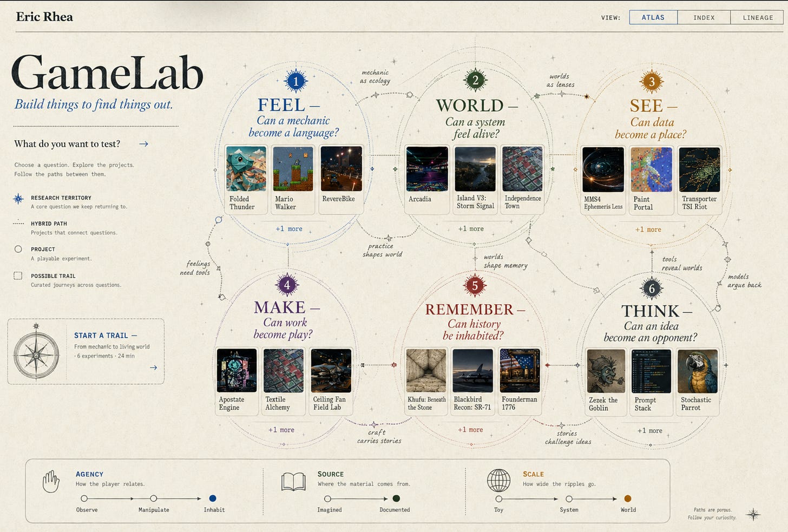788x532 pixels.
Task: Click the open book icon beside Source
Action: click(x=293, y=481)
